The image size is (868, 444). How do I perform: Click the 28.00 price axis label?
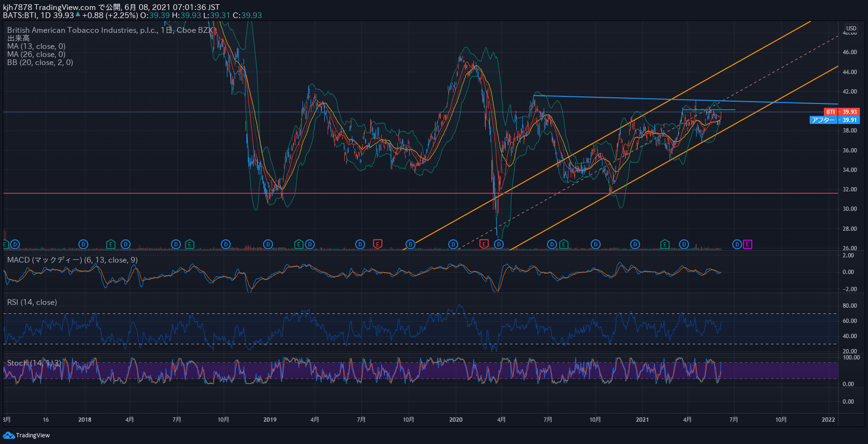[x=849, y=229]
